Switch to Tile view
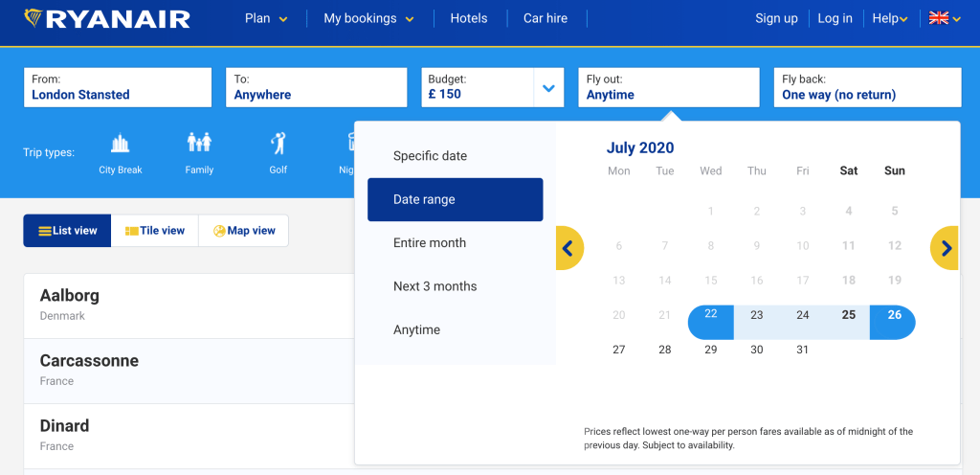This screenshot has width=980, height=475. tap(154, 231)
